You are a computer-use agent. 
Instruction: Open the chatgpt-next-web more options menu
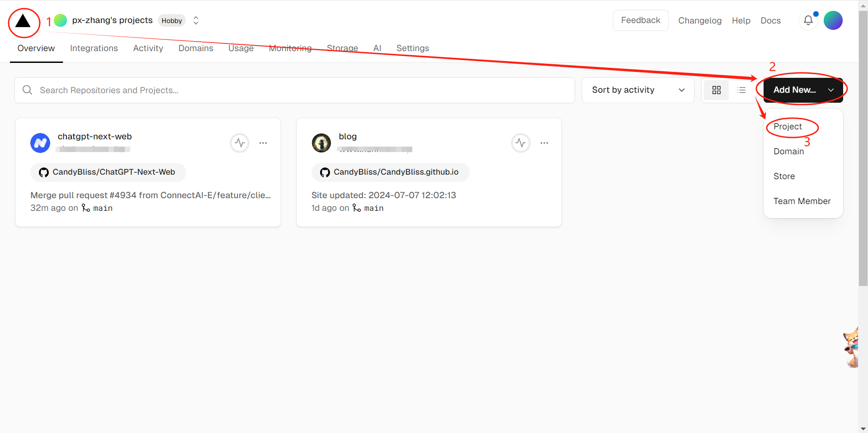pyautogui.click(x=263, y=143)
